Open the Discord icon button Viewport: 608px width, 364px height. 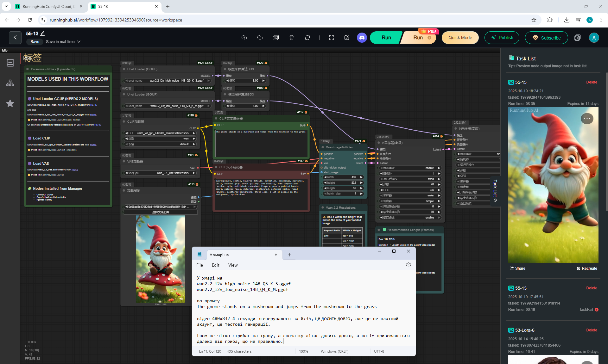(x=362, y=38)
